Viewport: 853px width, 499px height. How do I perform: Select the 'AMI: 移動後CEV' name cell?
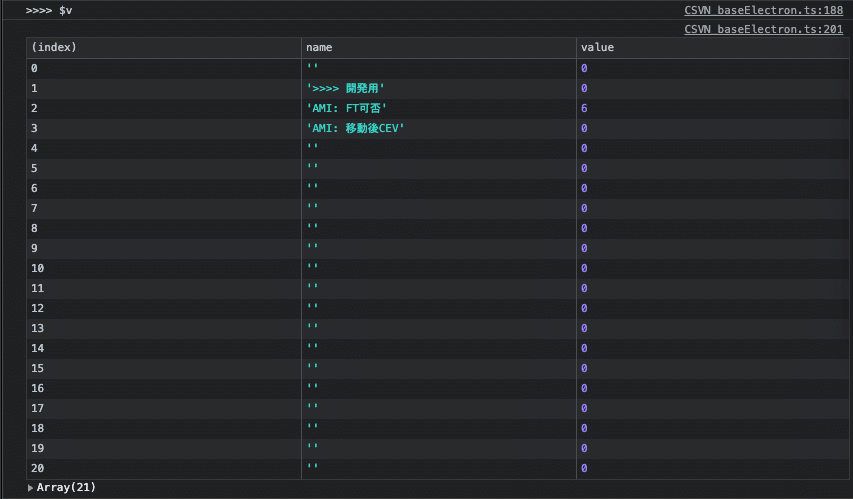[x=438, y=128]
